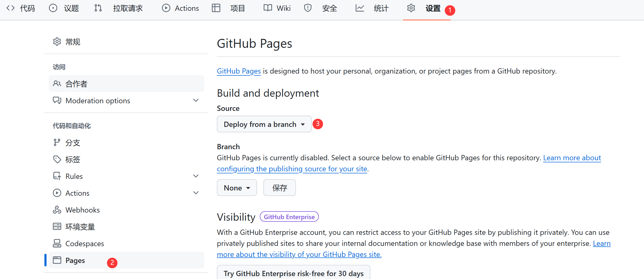The height and width of the screenshot is (279, 644).
Task: Click the GitHub Enterprise badge
Action: 289,217
